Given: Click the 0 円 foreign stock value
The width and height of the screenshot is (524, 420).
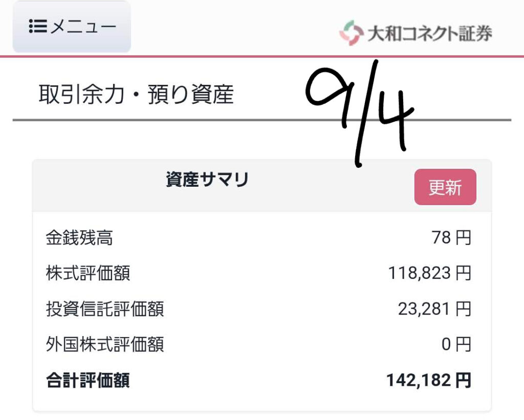Looking at the screenshot, I should [456, 344].
